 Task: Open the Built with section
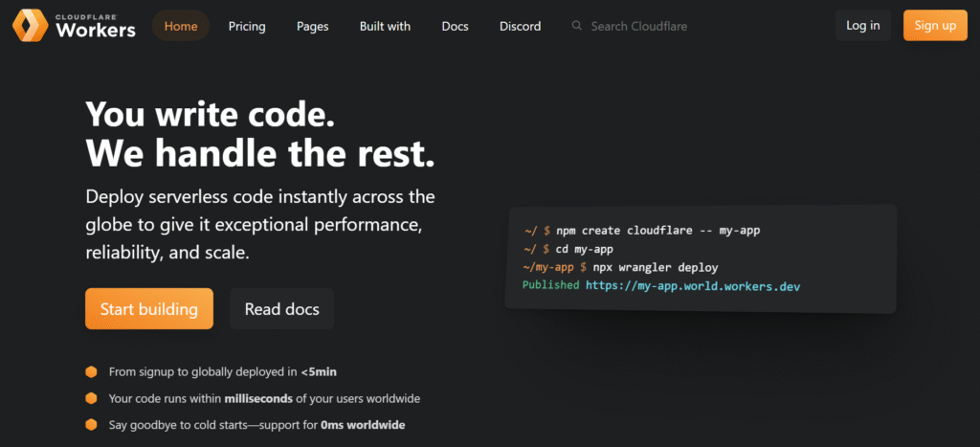[385, 26]
